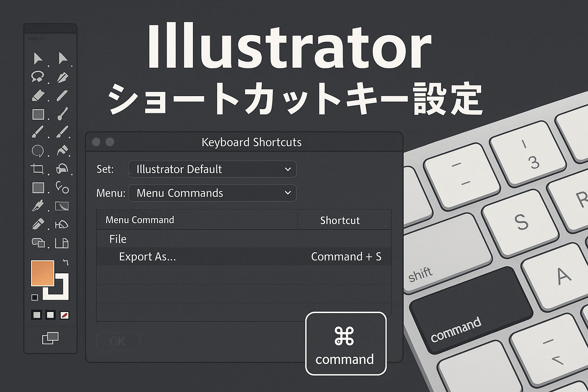Select the round-tipped Blob Brush tool
This screenshot has height=392, width=588.
tap(62, 114)
